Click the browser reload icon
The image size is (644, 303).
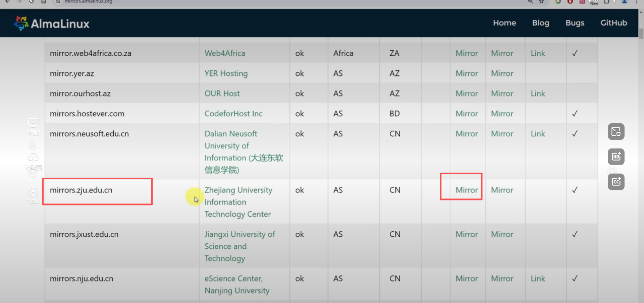[x=31, y=2]
